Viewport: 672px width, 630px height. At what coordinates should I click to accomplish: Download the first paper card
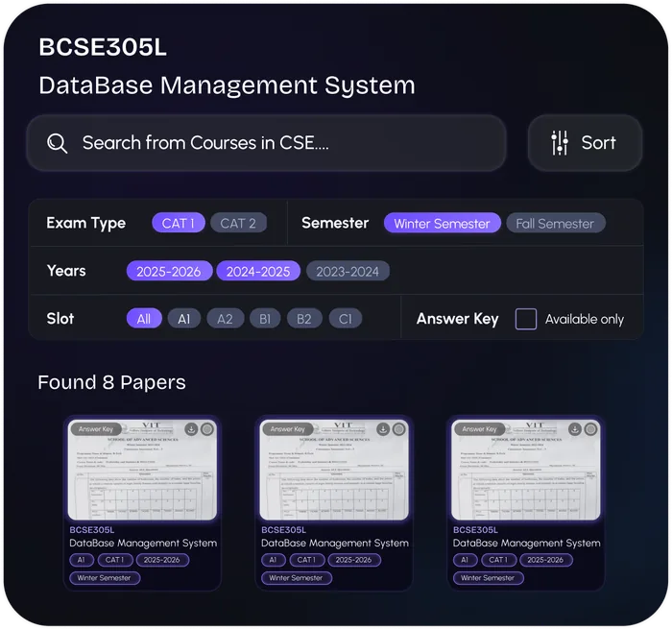tap(191, 429)
